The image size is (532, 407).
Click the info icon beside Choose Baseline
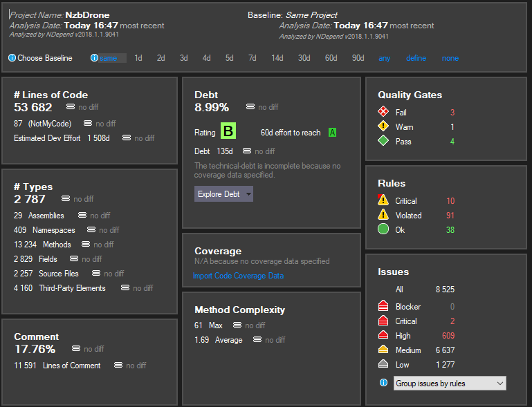tap(12, 58)
